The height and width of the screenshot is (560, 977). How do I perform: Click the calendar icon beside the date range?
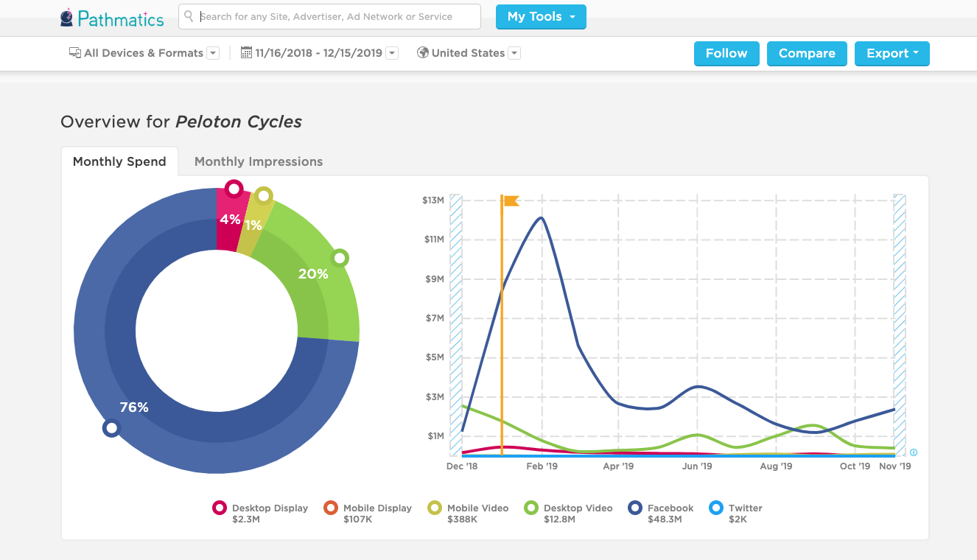[x=247, y=53]
